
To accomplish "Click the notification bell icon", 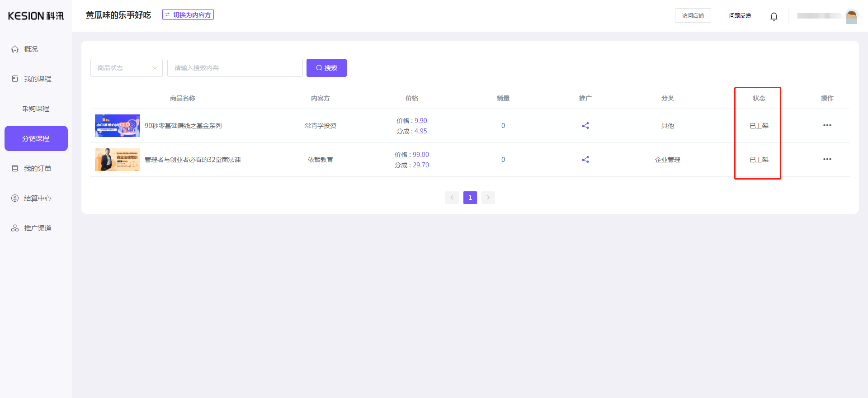I will [774, 16].
